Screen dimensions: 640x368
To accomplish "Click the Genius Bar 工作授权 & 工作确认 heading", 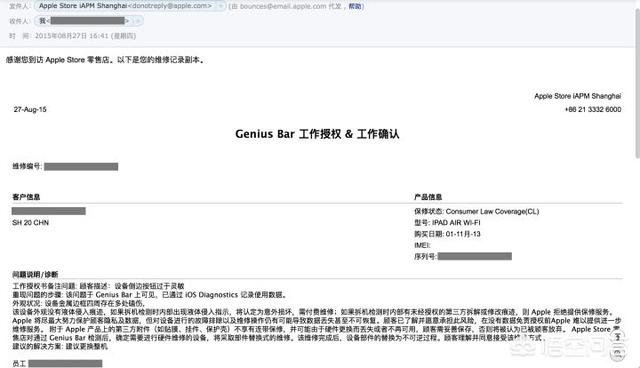I will (x=317, y=134).
